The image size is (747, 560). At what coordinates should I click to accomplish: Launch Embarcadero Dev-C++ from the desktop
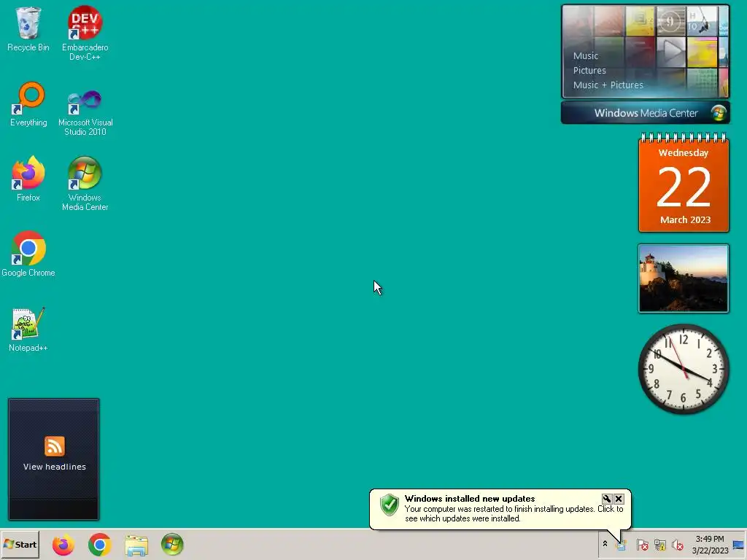click(85, 32)
